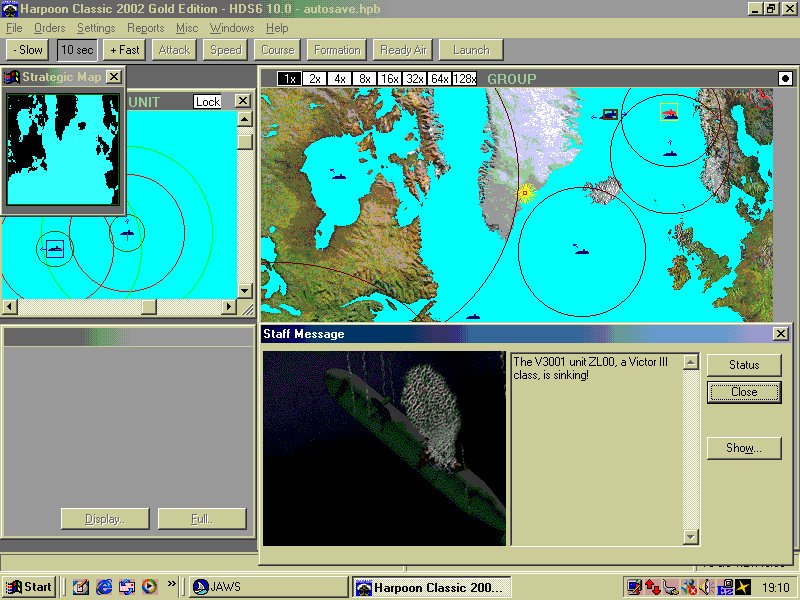Close the Strategic Map window
Screen dimensions: 800x600
(x=113, y=77)
